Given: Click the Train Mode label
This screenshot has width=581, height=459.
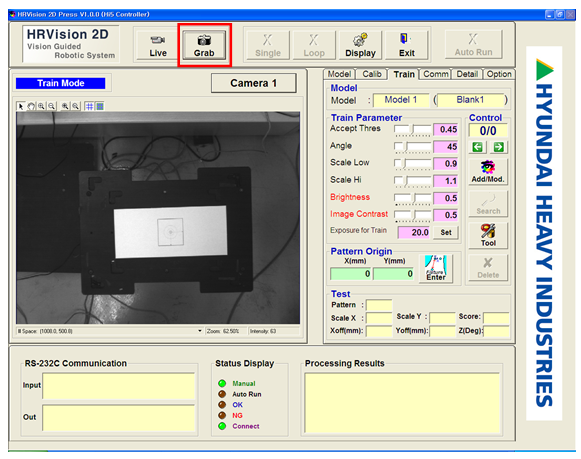Looking at the screenshot, I should point(60,83).
